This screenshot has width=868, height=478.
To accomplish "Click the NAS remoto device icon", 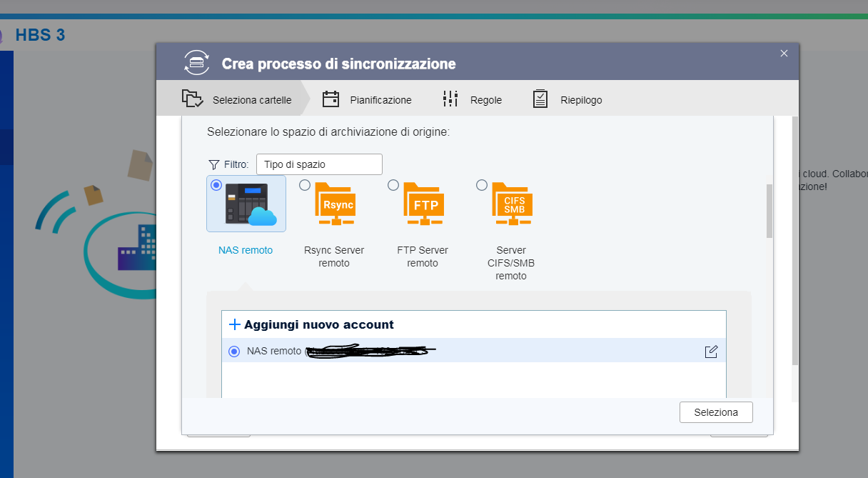I will 251,204.
